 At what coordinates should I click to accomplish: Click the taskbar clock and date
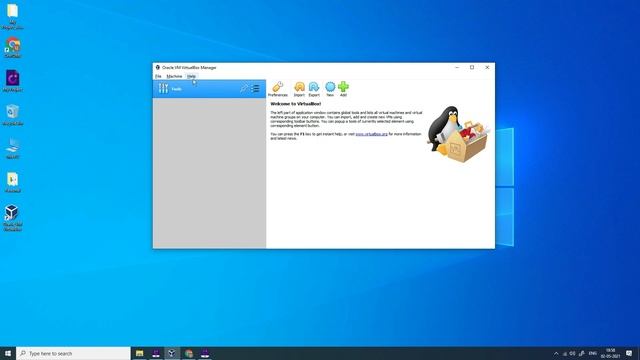point(611,353)
